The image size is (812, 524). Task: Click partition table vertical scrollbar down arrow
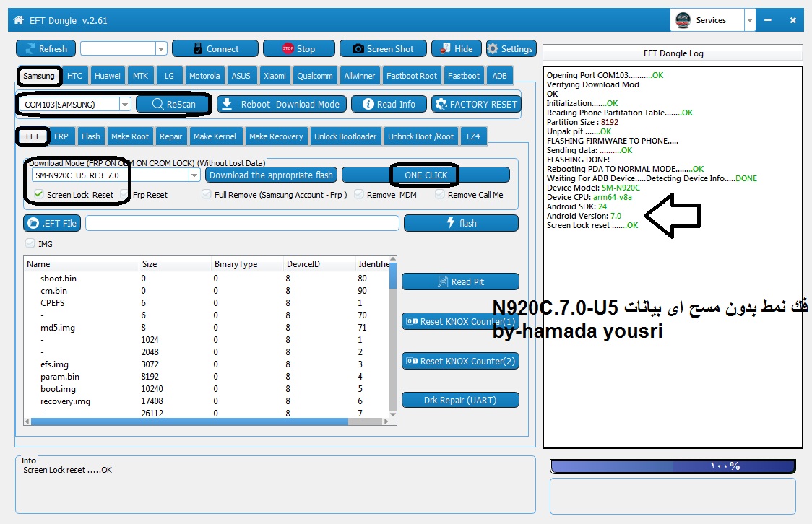(x=392, y=414)
